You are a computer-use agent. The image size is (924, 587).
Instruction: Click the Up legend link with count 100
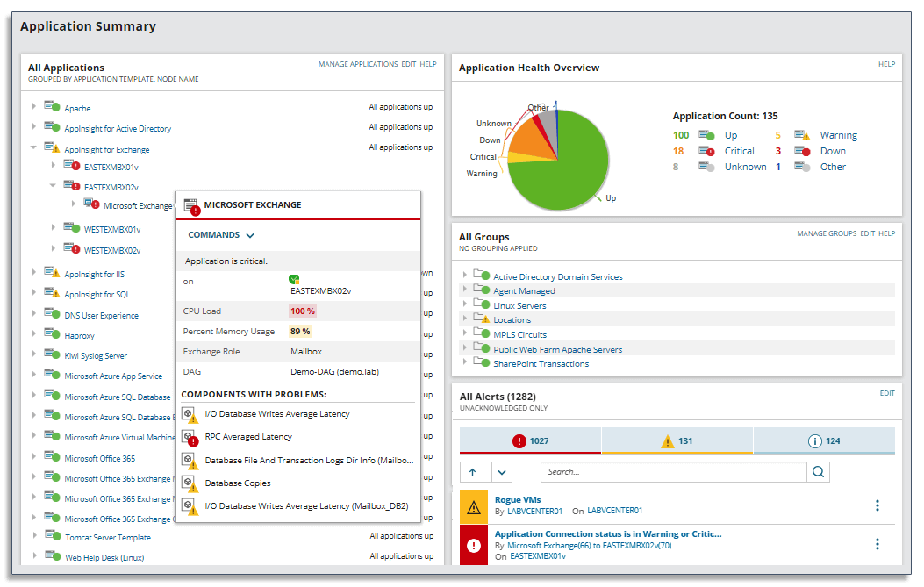click(731, 135)
